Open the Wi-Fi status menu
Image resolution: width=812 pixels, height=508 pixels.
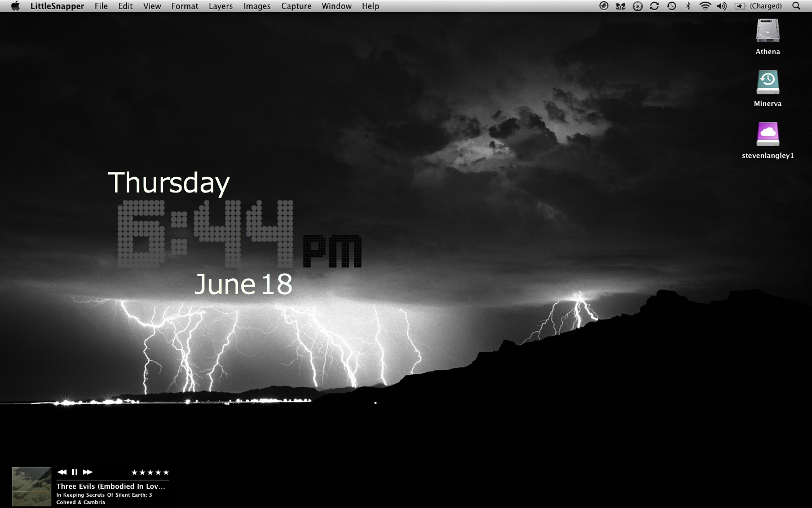705,6
